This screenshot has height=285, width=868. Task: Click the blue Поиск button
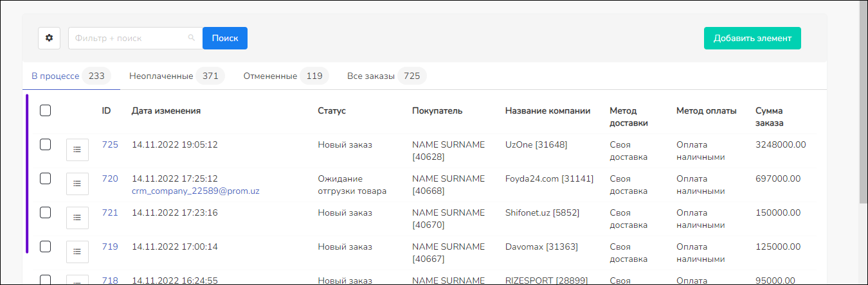(x=225, y=38)
